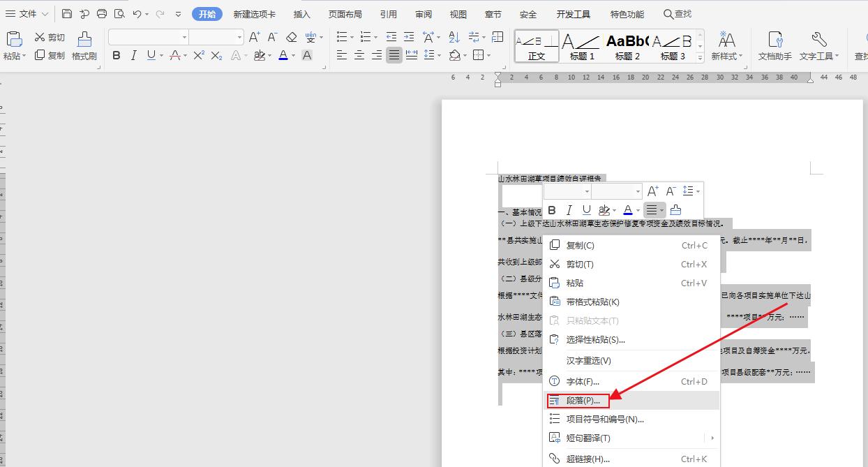This screenshot has height=467, width=868.
Task: Toggle justified alignment
Action: pos(394,56)
